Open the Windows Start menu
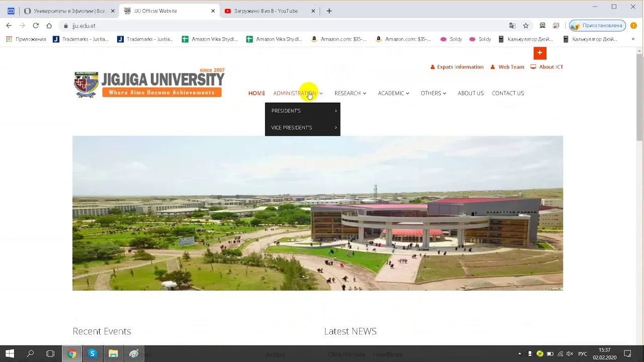Screen dimensions: 644x362 coord(10,354)
